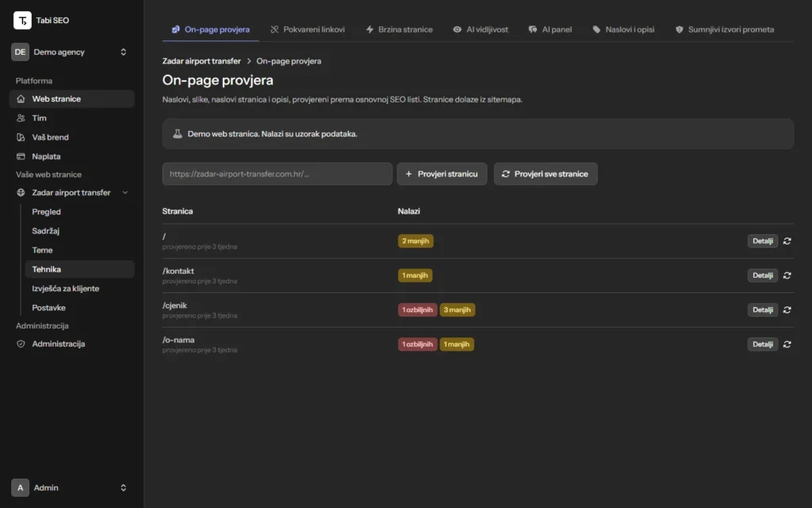Image resolution: width=812 pixels, height=508 pixels.
Task: Recheck the /o-nama page with refresh icon
Action: tap(787, 344)
